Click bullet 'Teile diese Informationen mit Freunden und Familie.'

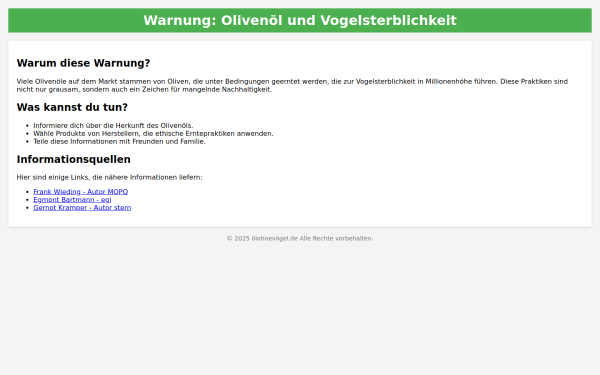point(119,142)
